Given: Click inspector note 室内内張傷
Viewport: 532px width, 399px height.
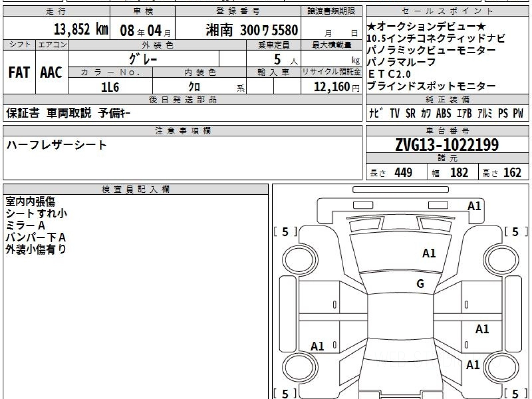Looking at the screenshot, I should [x=30, y=202].
